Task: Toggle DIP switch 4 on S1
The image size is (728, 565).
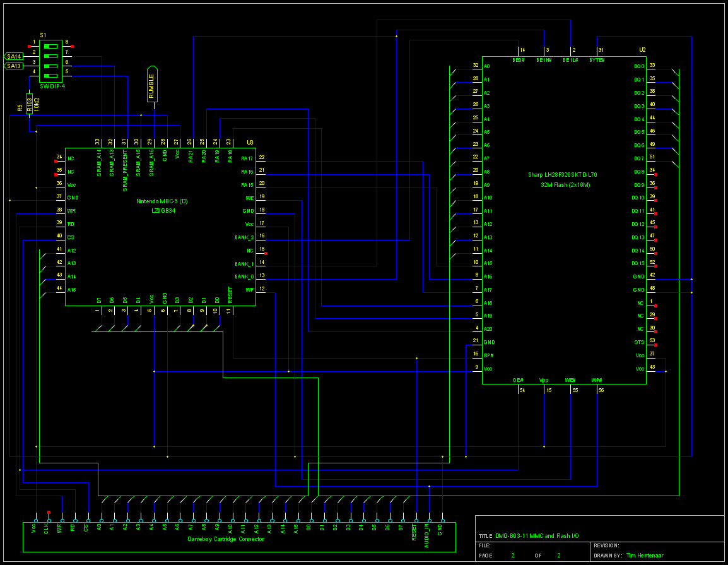Action: click(x=50, y=76)
